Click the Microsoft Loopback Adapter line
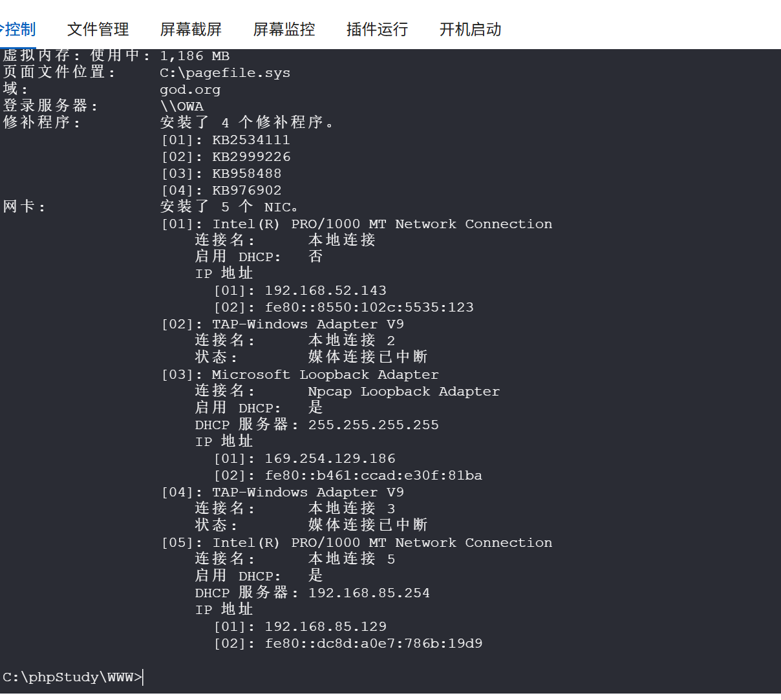781x700 pixels. [x=300, y=375]
